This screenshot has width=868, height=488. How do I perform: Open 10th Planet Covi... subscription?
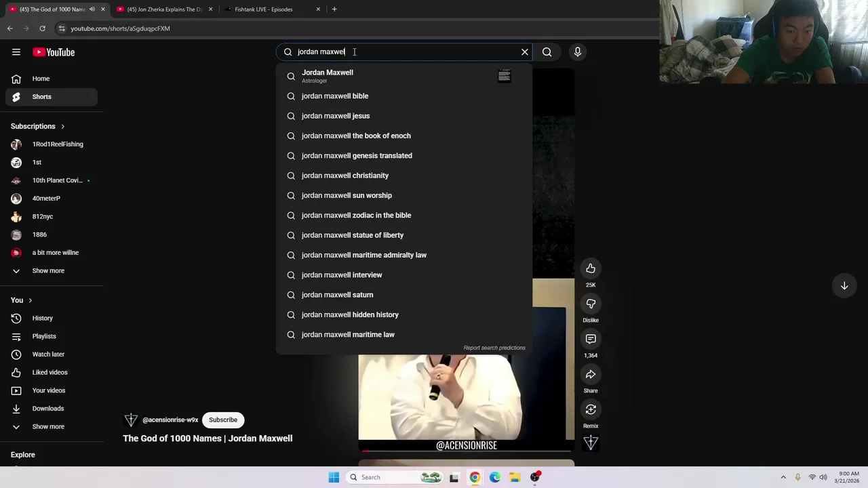click(x=52, y=180)
